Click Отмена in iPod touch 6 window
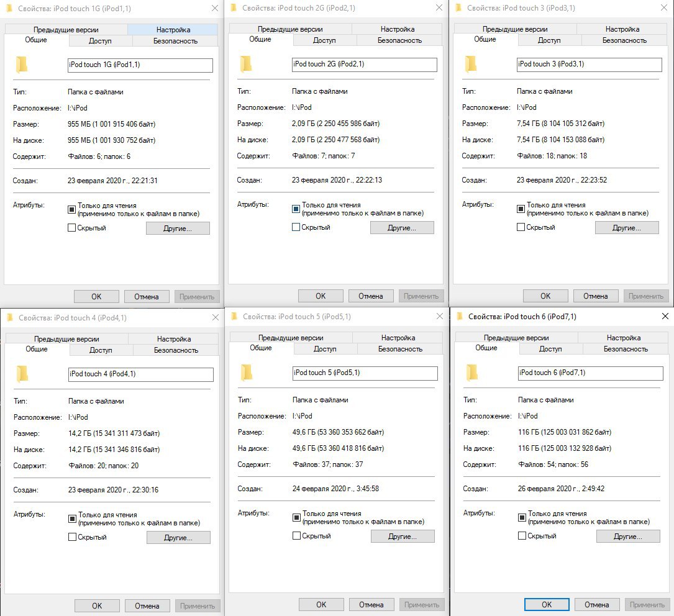The image size is (674, 616). point(596,605)
